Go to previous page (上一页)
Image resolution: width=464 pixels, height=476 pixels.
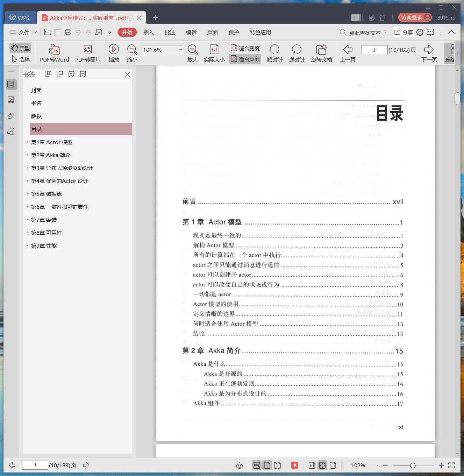[348, 53]
